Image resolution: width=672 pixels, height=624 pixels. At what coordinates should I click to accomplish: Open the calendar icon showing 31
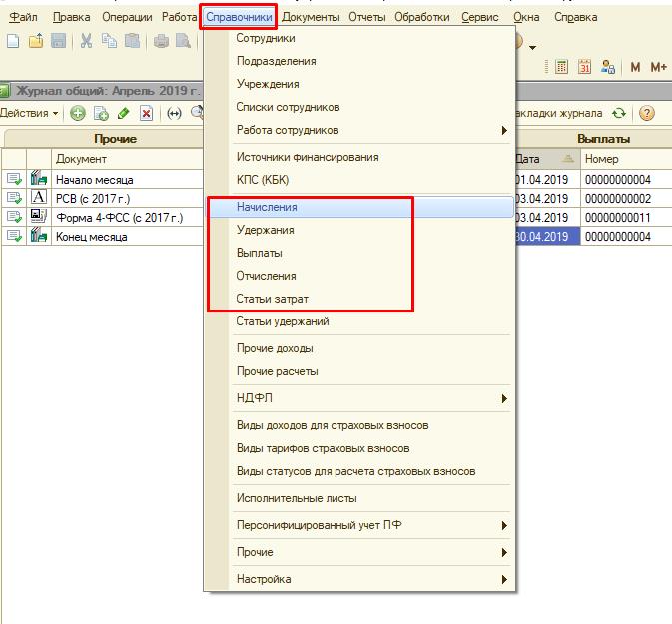584,67
